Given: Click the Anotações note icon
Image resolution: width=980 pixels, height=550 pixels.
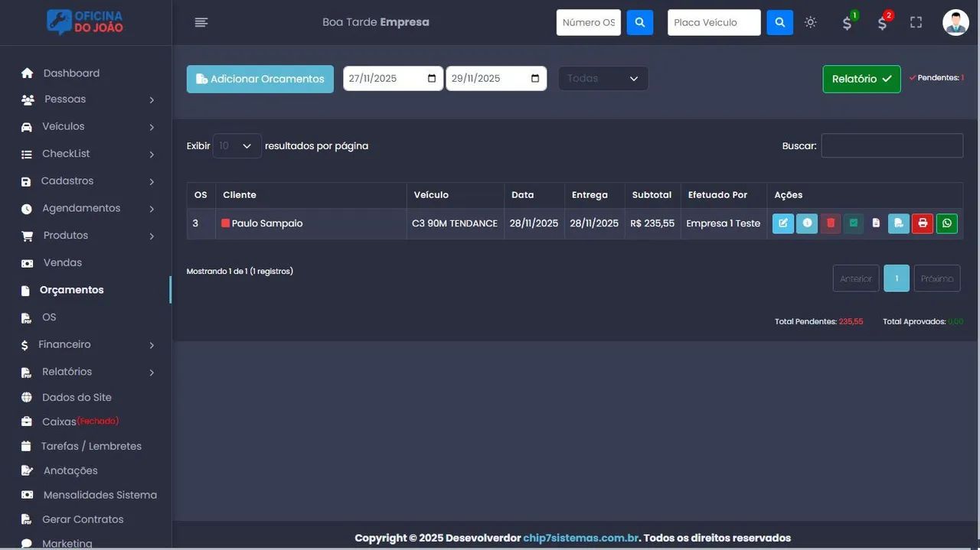Looking at the screenshot, I should [x=27, y=470].
